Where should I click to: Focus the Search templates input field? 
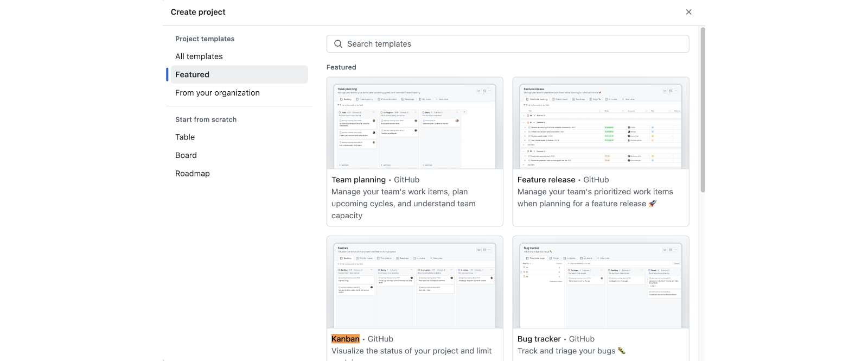pyautogui.click(x=515, y=44)
